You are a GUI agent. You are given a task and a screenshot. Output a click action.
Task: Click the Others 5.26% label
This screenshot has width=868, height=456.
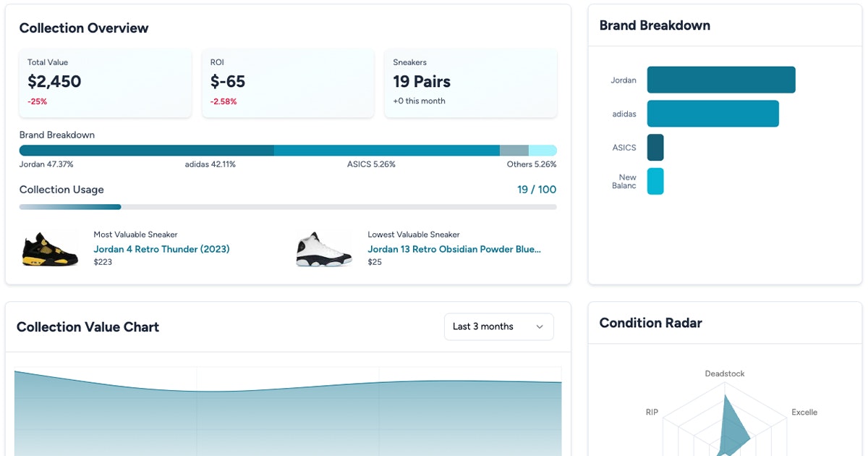532,164
